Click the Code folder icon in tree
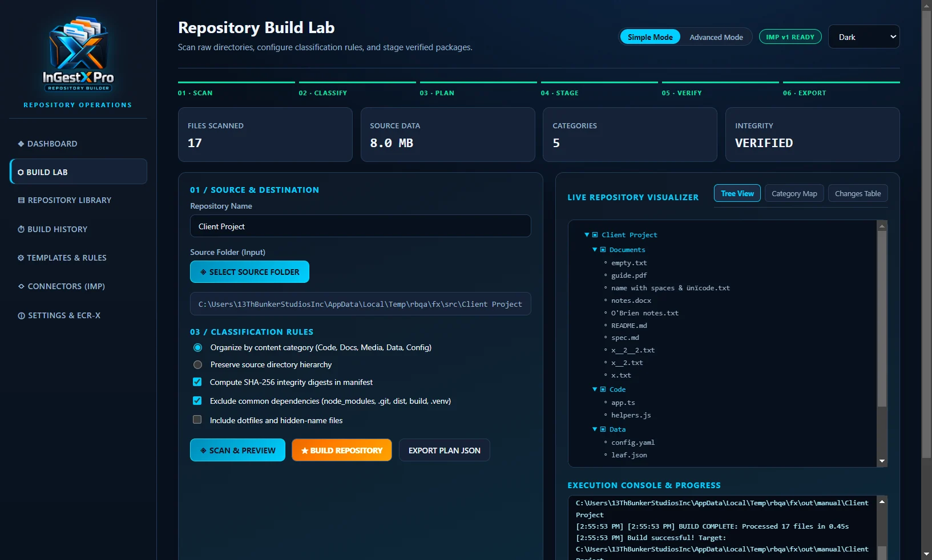932x560 pixels. pyautogui.click(x=603, y=389)
